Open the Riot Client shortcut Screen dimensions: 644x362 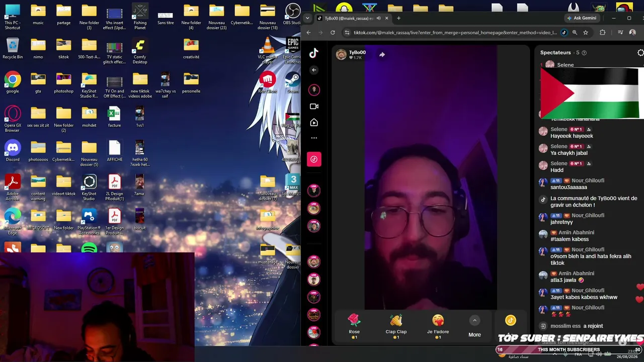pos(267,82)
